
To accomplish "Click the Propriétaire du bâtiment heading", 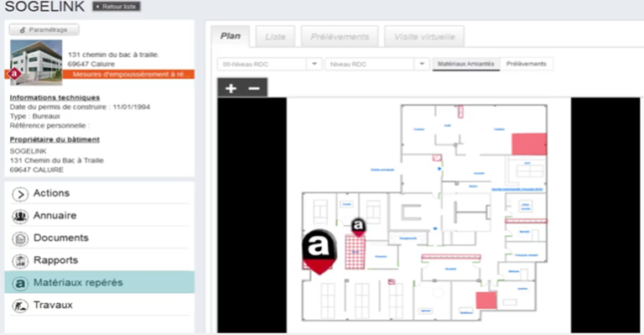I will coord(55,139).
